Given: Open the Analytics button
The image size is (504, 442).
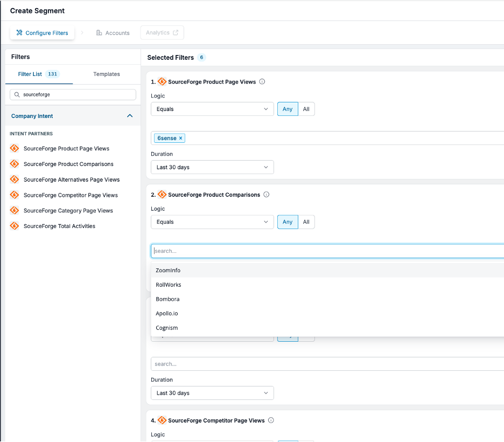Looking at the screenshot, I should [x=162, y=32].
